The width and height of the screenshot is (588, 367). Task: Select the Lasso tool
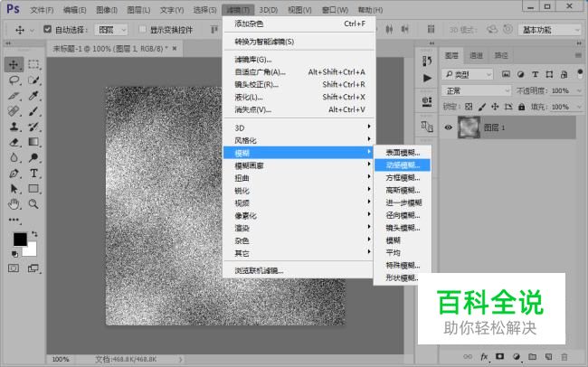(x=14, y=80)
